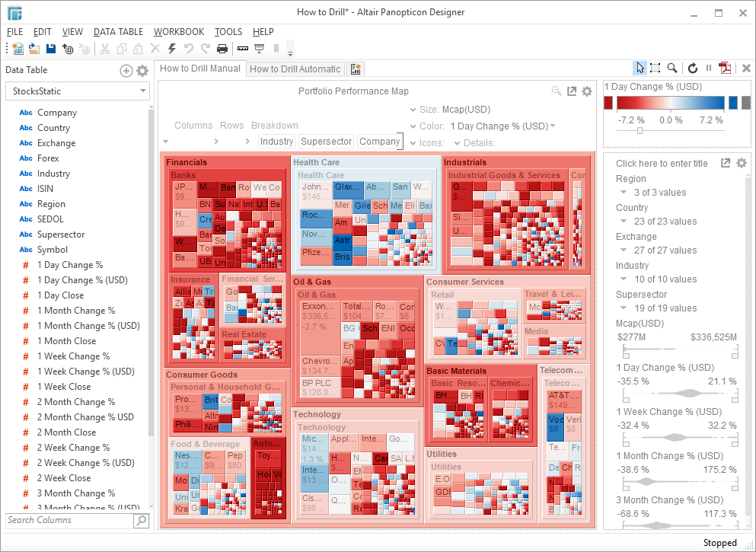Open the WORKBOOK menu

tap(179, 32)
